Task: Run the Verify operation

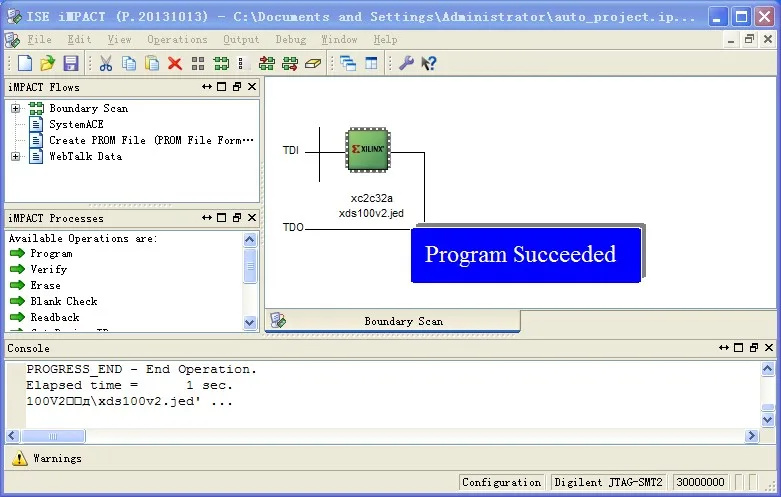Action: click(48, 269)
